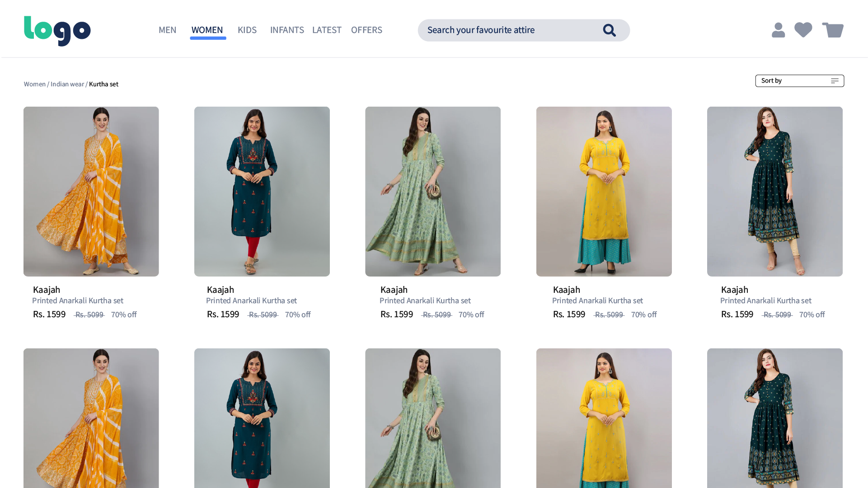Screen dimensions: 868x488
Task: Open the orange anarkali kurtha top-row image
Action: tap(91, 192)
